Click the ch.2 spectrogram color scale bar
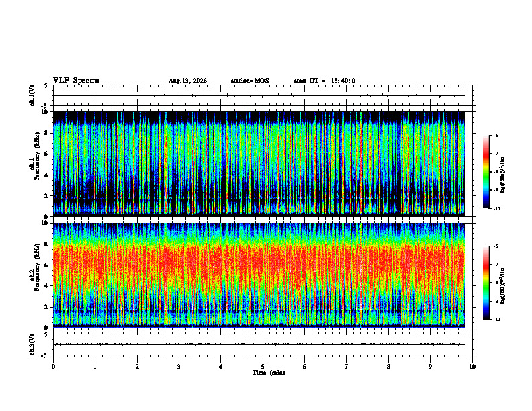Screen dimensions: 532x411 click(x=486, y=283)
